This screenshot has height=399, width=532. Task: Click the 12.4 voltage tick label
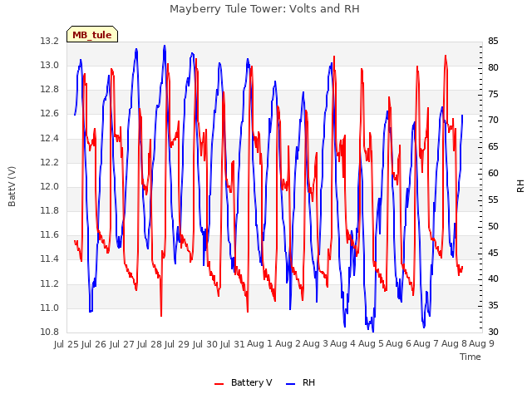[x=50, y=139]
